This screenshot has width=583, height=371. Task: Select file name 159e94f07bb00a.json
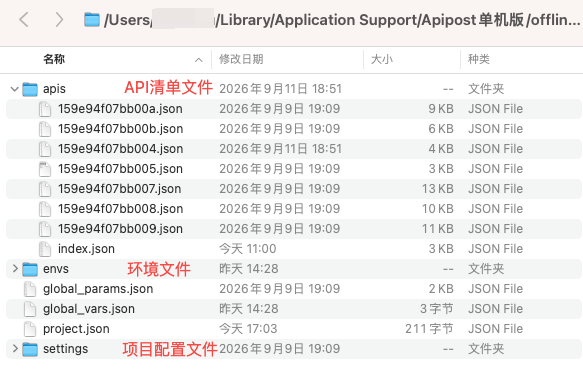click(120, 109)
